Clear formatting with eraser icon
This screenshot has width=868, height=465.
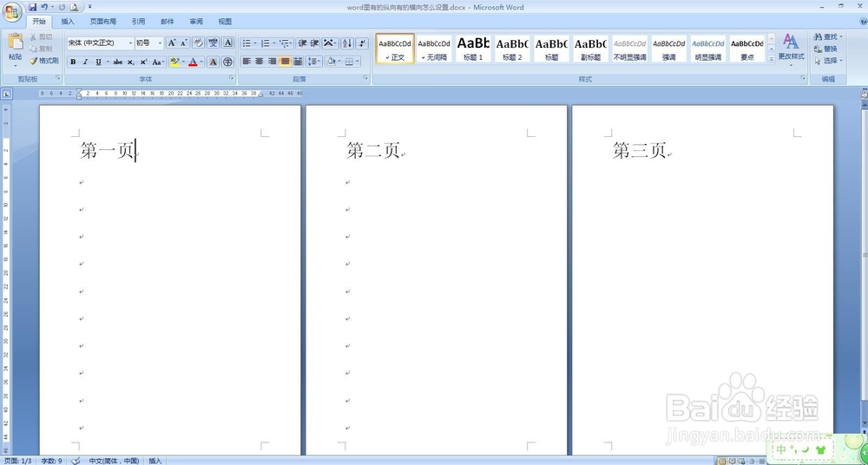(198, 43)
